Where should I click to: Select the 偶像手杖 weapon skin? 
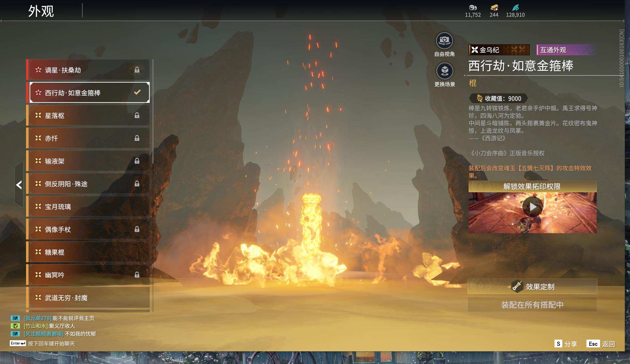click(x=88, y=229)
